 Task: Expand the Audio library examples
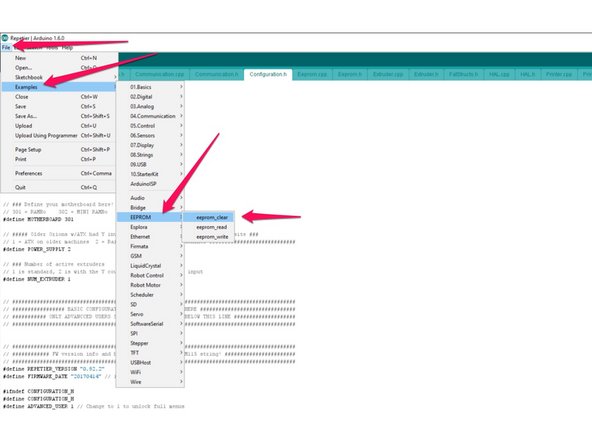[150, 198]
